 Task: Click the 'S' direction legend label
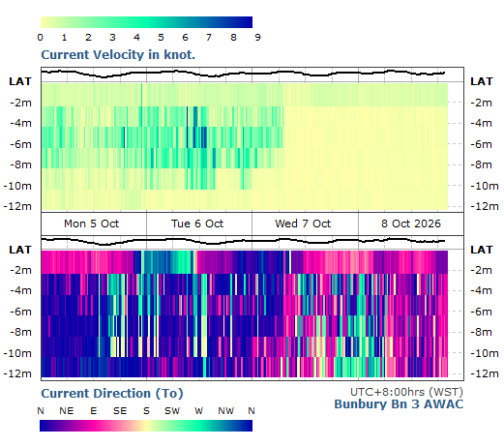146,411
